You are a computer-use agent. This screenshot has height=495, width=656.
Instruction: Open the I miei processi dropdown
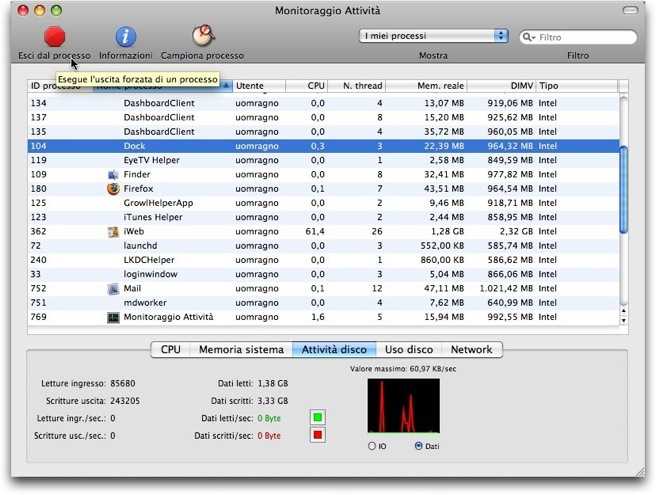(x=433, y=36)
